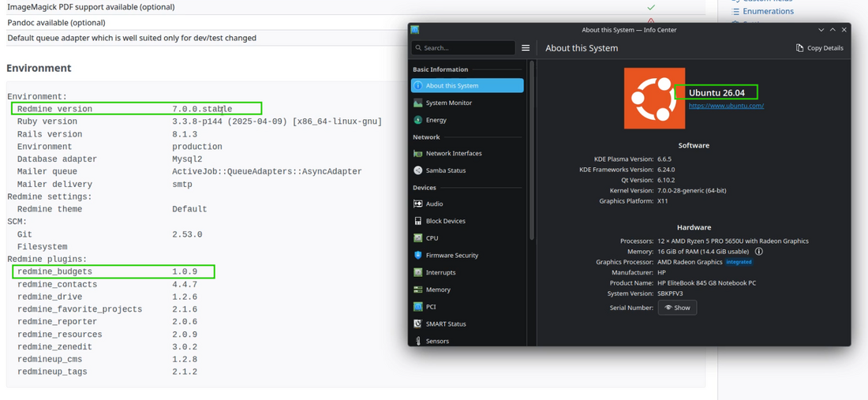The height and width of the screenshot is (400, 868).
Task: Click 'ActiveJob::QueueAdapters::AsyncAdapter' value
Action: click(x=267, y=172)
